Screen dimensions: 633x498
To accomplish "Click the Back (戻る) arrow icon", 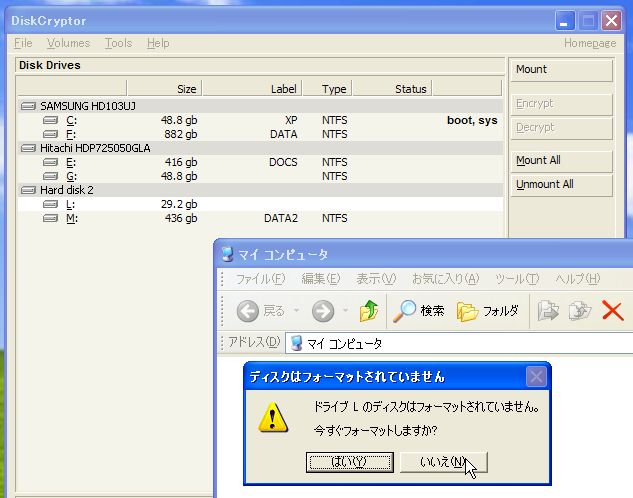I will tap(247, 311).
